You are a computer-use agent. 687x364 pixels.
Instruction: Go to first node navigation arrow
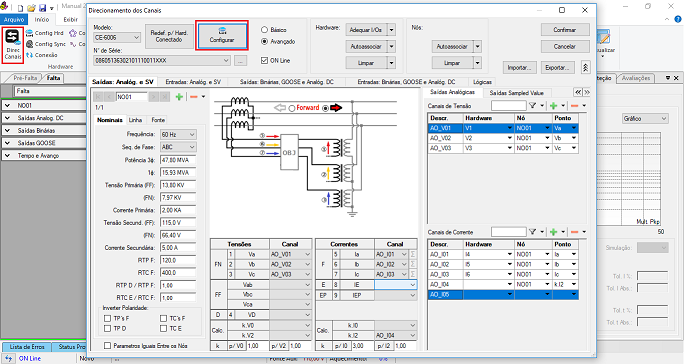coord(98,97)
